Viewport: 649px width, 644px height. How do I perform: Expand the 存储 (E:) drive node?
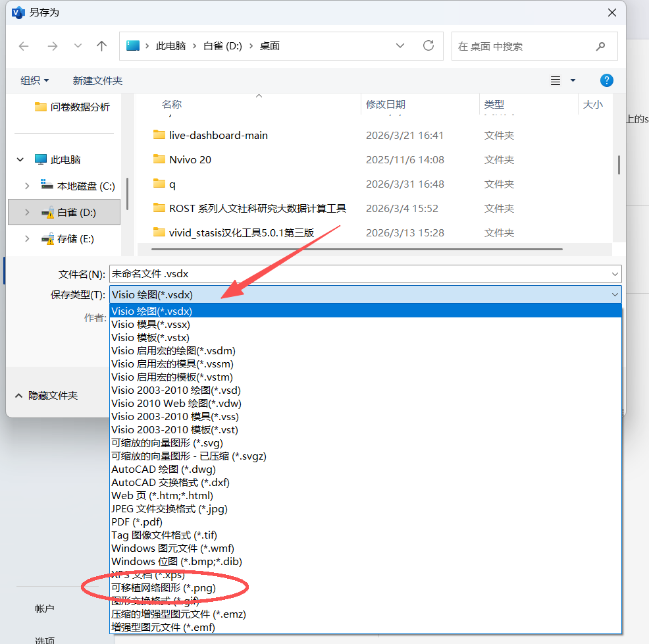(x=26, y=239)
